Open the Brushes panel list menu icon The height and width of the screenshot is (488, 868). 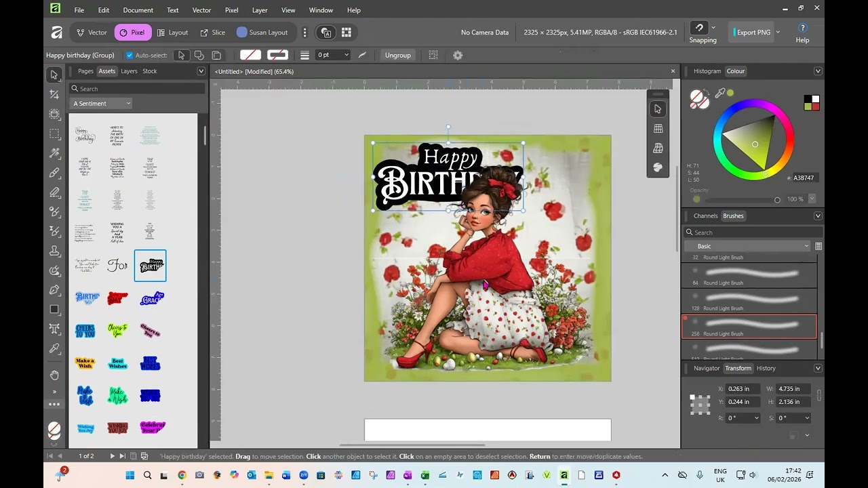[818, 246]
